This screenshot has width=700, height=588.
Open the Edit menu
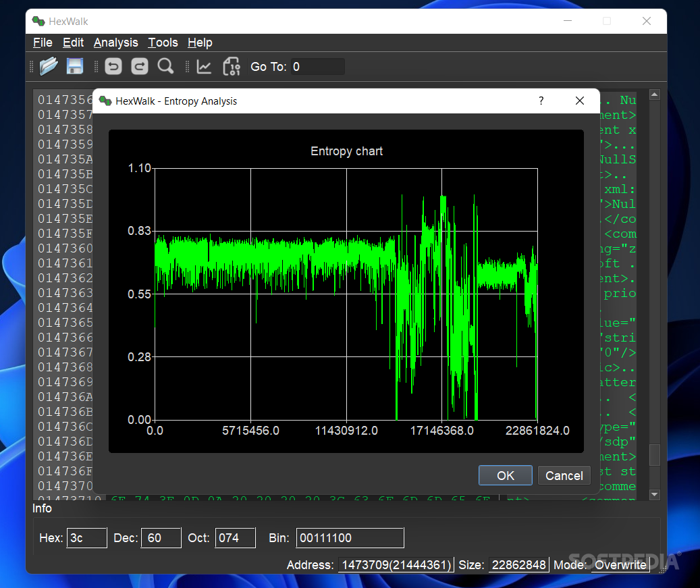coord(73,43)
